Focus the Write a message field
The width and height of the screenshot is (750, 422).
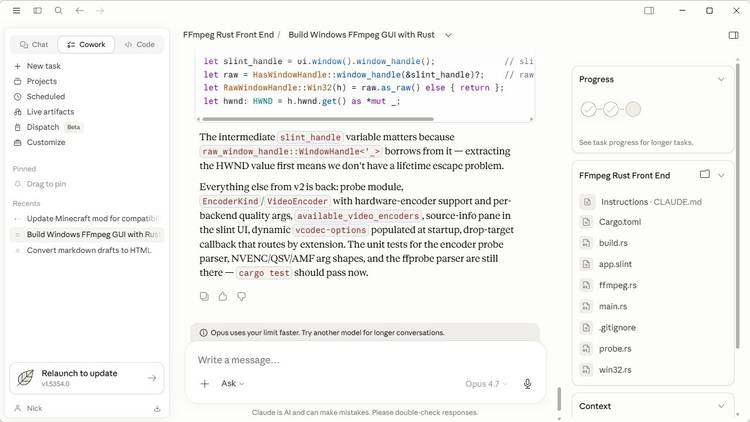pos(365,360)
